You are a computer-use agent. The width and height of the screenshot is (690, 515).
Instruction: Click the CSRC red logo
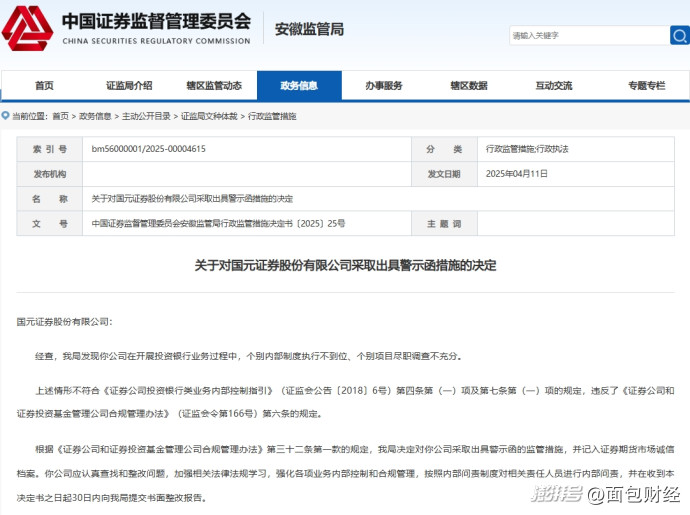(27, 28)
